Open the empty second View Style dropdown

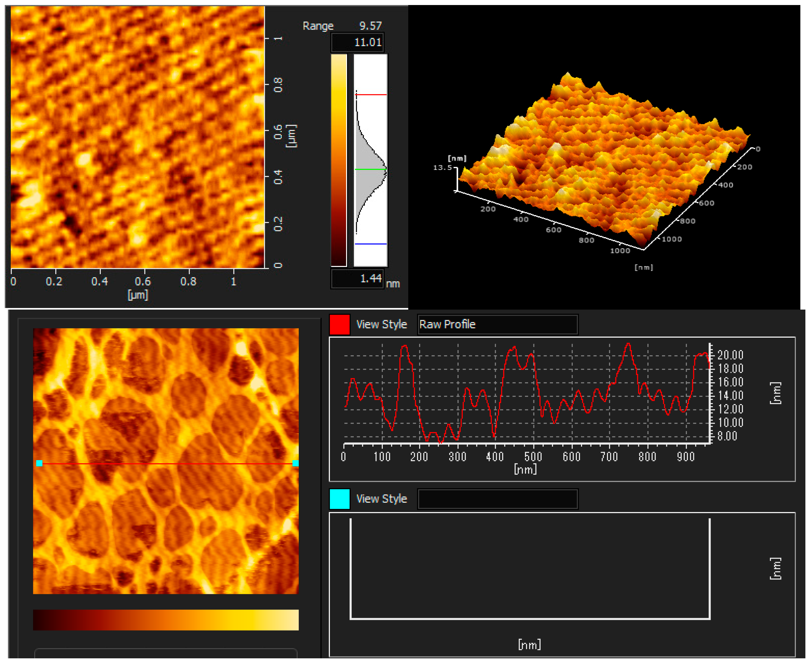tap(497, 499)
